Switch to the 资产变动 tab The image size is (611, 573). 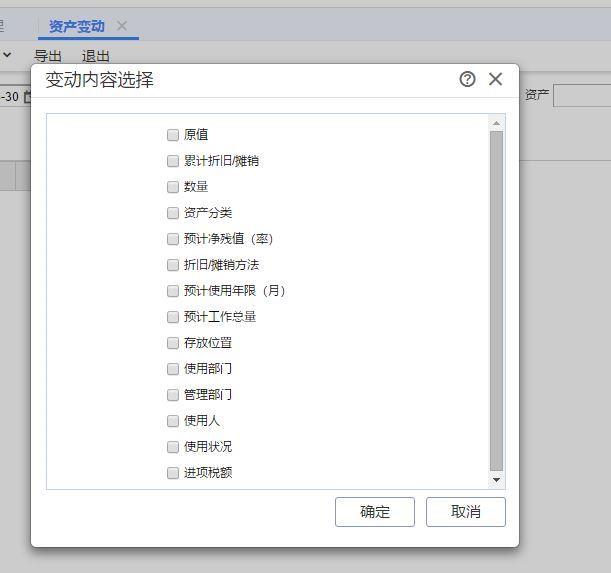[77, 27]
